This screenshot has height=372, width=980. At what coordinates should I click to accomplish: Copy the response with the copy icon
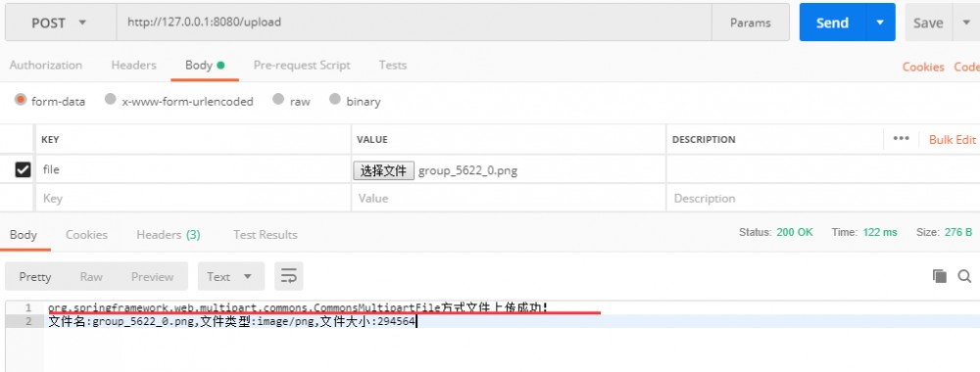(x=940, y=276)
